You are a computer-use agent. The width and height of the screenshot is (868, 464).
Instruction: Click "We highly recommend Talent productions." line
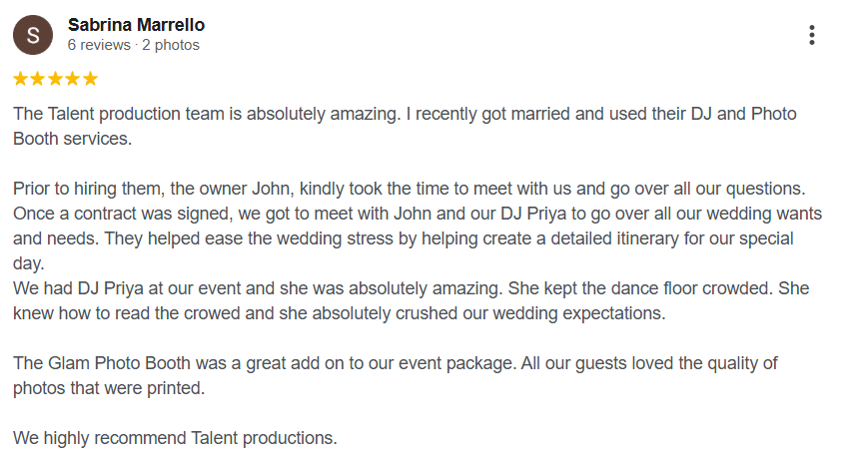[x=175, y=437]
